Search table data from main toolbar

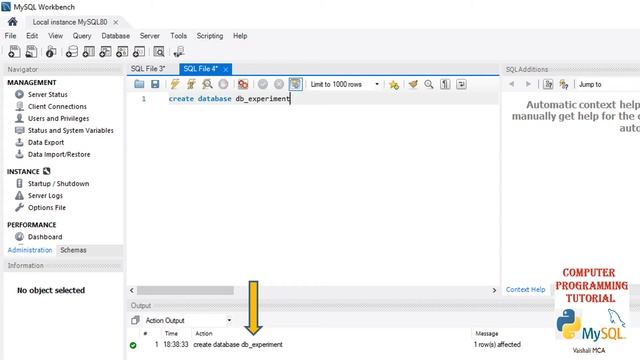159,51
